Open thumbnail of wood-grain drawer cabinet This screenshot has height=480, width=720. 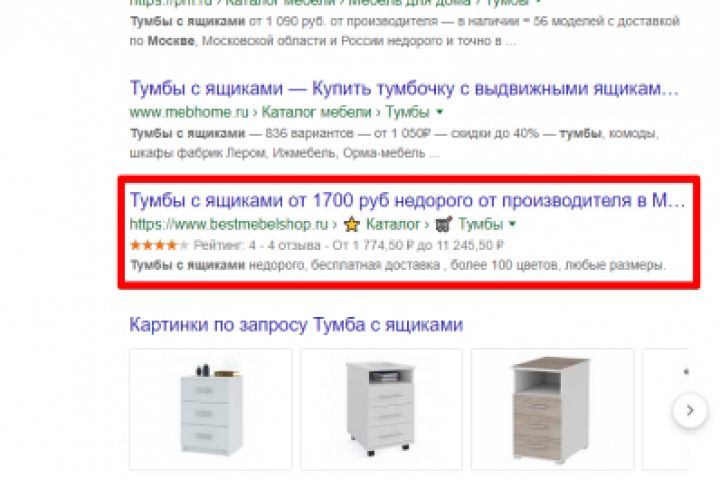[x=552, y=409]
